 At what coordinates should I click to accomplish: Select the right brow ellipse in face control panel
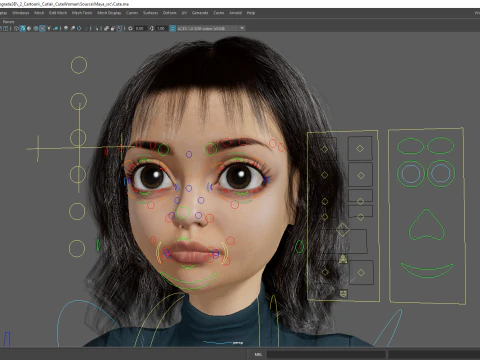coord(441,146)
